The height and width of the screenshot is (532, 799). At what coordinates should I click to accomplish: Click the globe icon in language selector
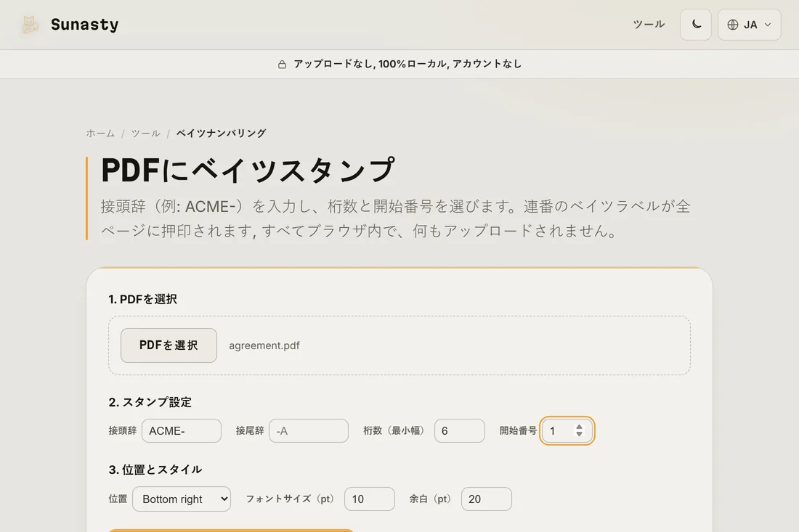coord(733,25)
